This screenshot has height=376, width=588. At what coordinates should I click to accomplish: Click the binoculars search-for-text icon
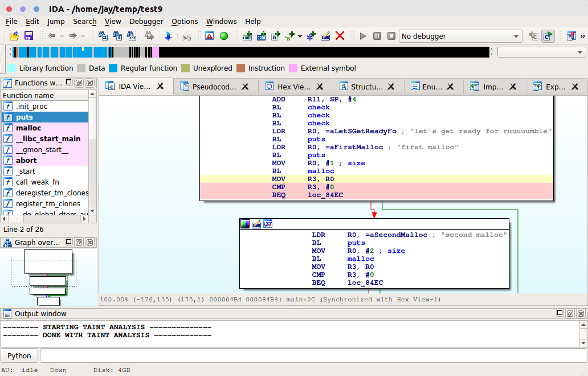pos(117,36)
